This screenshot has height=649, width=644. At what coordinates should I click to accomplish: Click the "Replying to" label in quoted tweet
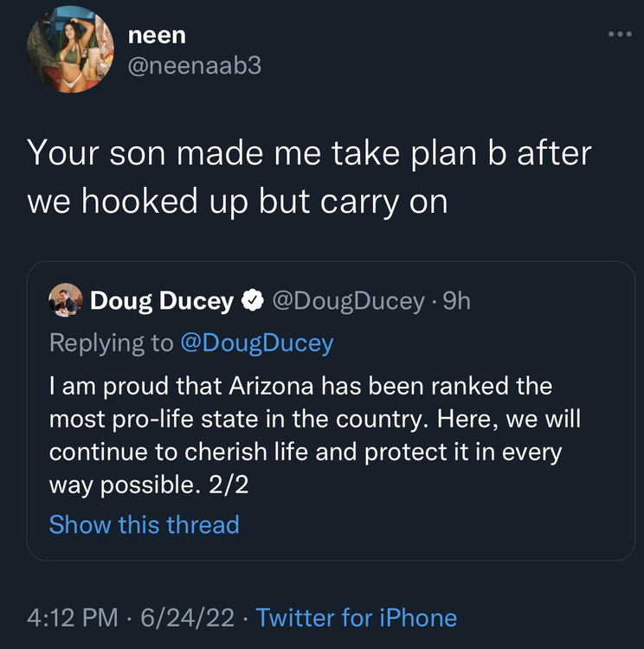point(111,343)
